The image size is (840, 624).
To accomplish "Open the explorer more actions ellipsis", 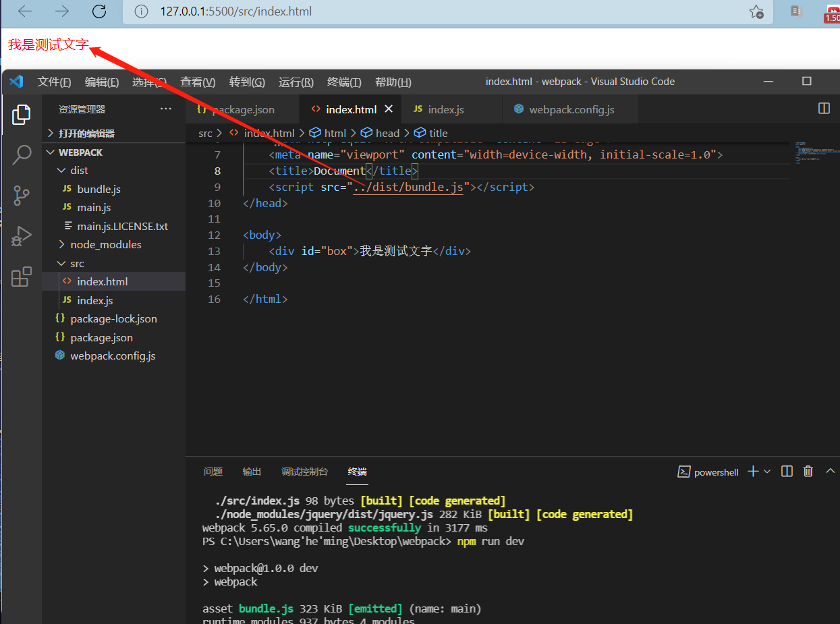I will 166,109.
